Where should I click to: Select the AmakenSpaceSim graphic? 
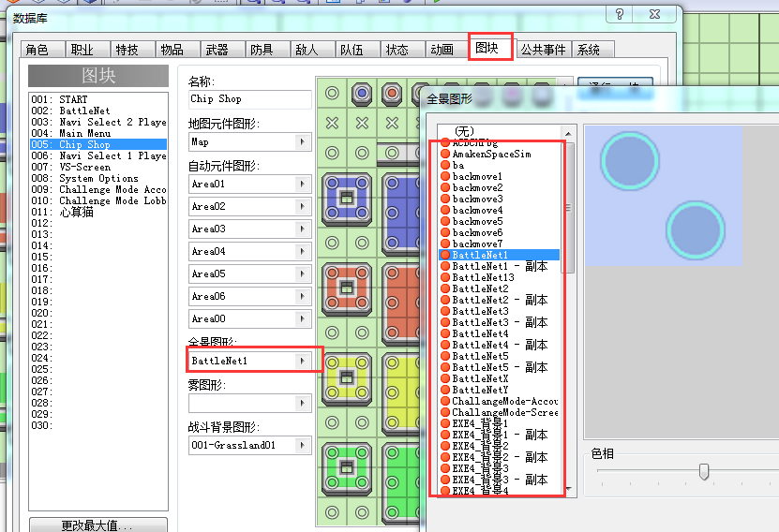tap(500, 154)
